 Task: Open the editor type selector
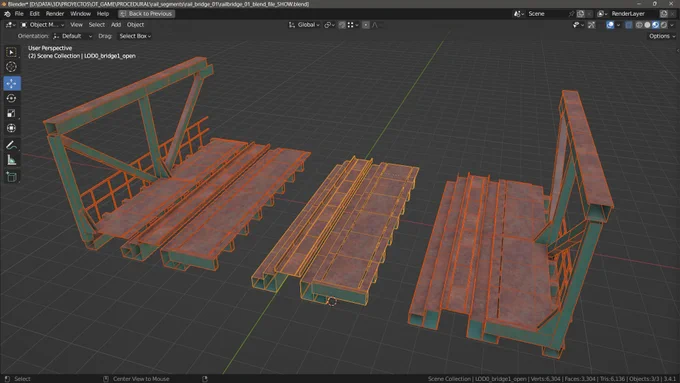10,25
